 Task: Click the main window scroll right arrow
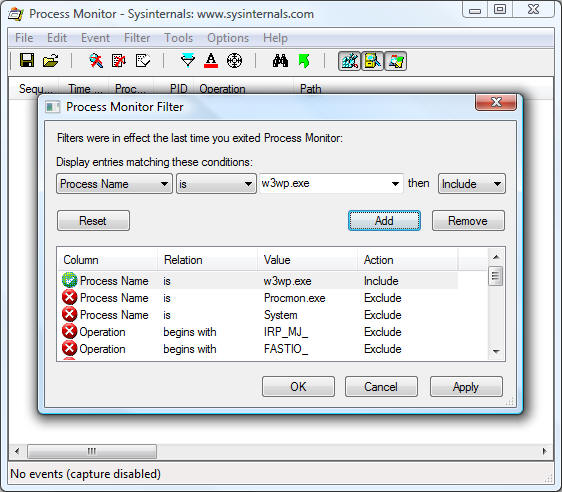(545, 451)
